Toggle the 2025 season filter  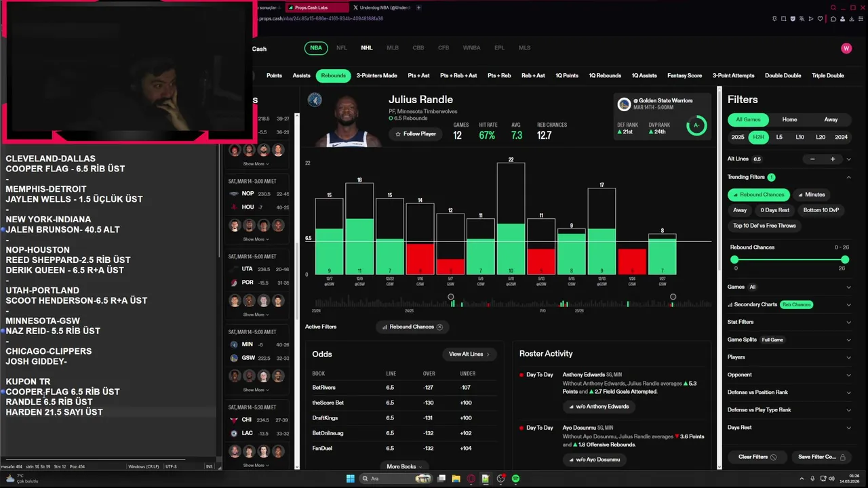tap(738, 137)
